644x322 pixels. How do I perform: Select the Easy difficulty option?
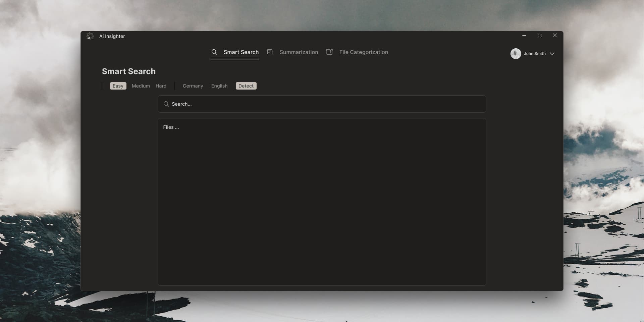coord(118,86)
